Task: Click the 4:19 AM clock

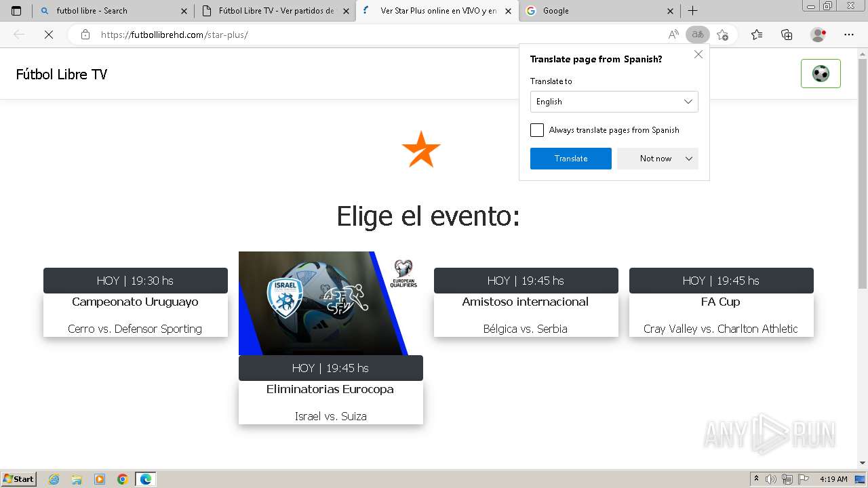Action: click(x=833, y=479)
